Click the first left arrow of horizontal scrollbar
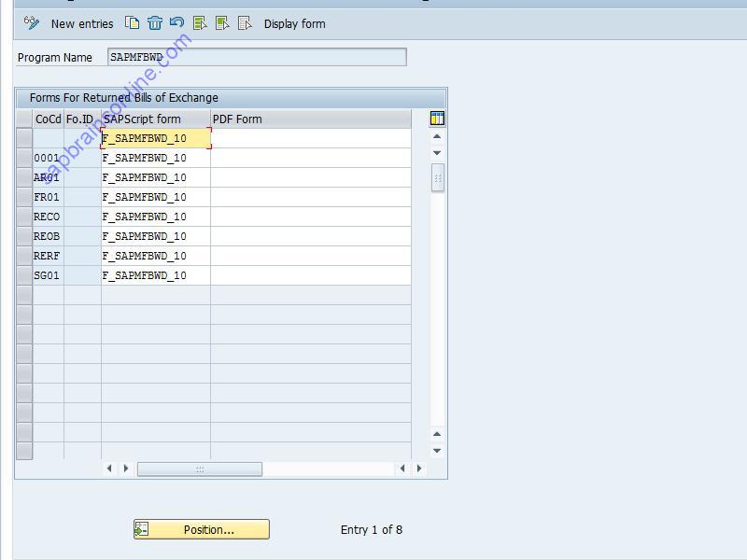 click(x=109, y=469)
